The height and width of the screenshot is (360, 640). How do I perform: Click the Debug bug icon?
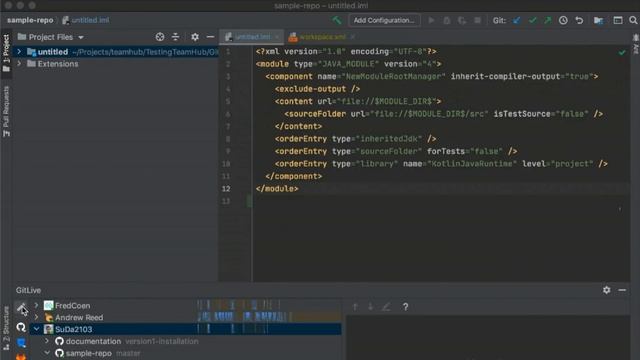(x=447, y=20)
